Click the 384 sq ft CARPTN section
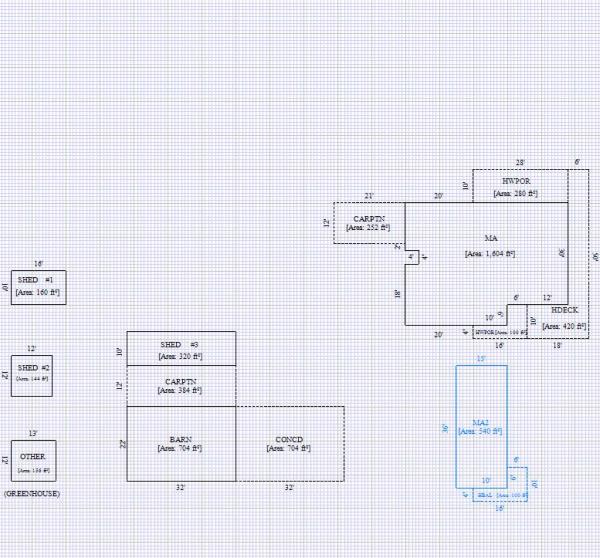Image resolution: width=600 pixels, height=558 pixels. point(181,386)
